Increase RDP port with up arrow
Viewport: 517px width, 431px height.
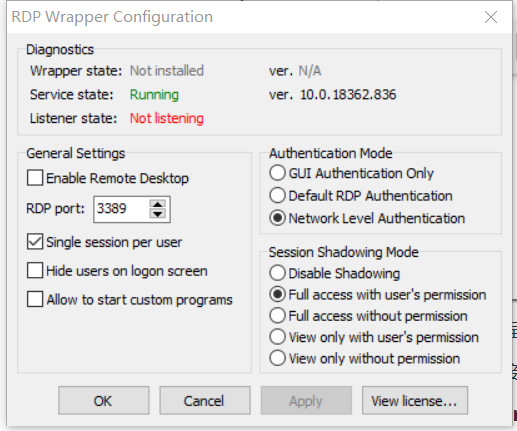coord(158,204)
